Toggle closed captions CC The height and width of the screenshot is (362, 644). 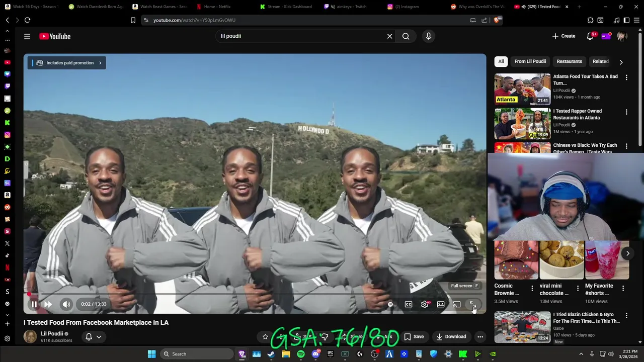(409, 304)
